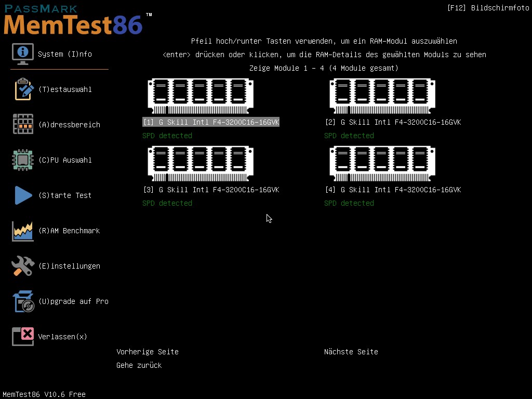Open the (E)instellungen menu label
Image resolution: width=532 pixels, height=399 pixels.
tap(69, 266)
